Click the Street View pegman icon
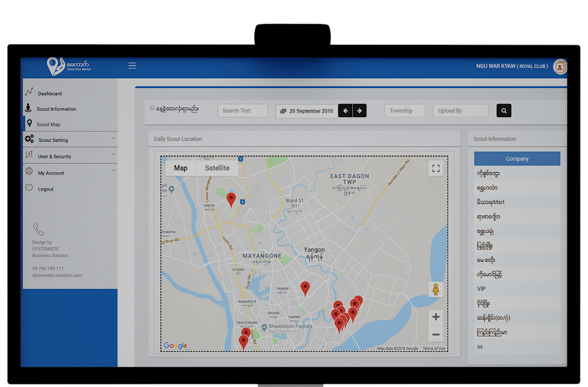Viewport: 588px width, 387px height. (436, 289)
